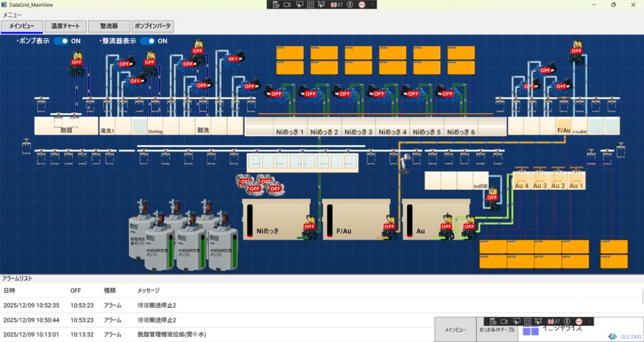
Task: Click the pump icon above 脱脂 tank
Action: click(x=77, y=63)
